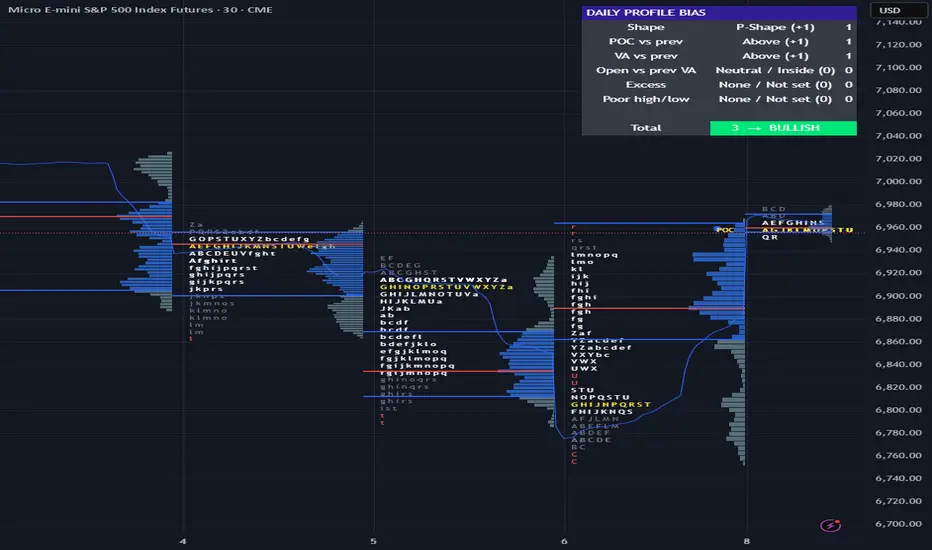Click the P-Shape (+1) value

coord(775,27)
